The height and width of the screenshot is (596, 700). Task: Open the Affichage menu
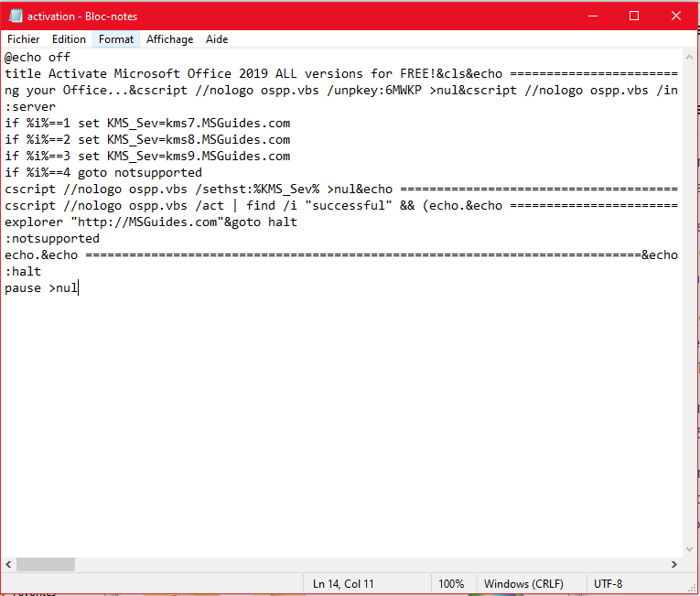[x=169, y=39]
